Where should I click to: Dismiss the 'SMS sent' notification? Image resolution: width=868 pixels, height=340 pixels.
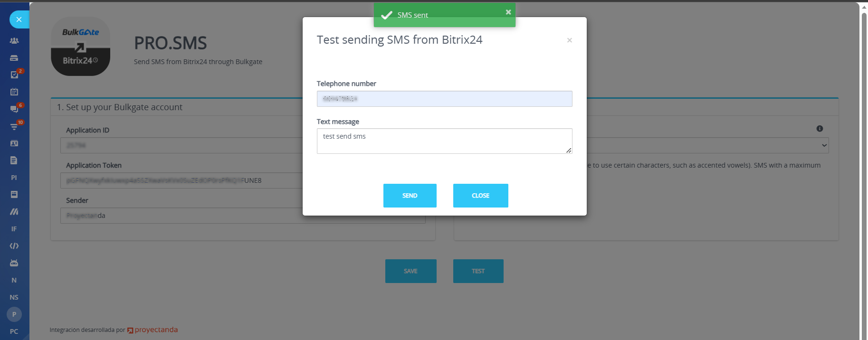click(x=508, y=12)
